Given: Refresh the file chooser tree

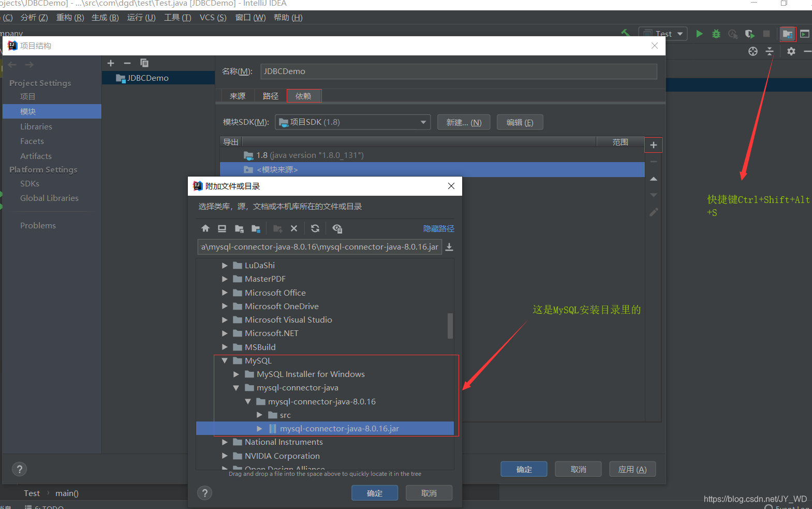Looking at the screenshot, I should point(315,228).
